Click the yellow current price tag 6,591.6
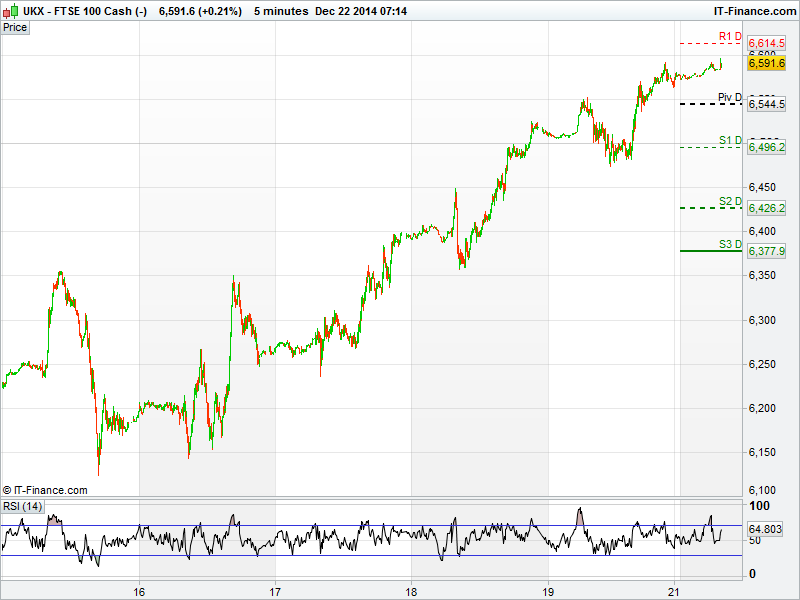The image size is (800, 600). (x=767, y=63)
